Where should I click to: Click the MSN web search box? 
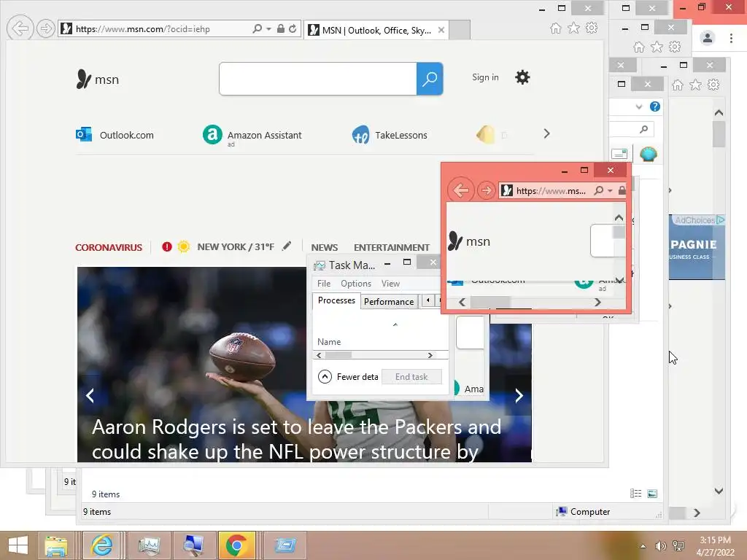pyautogui.click(x=318, y=79)
